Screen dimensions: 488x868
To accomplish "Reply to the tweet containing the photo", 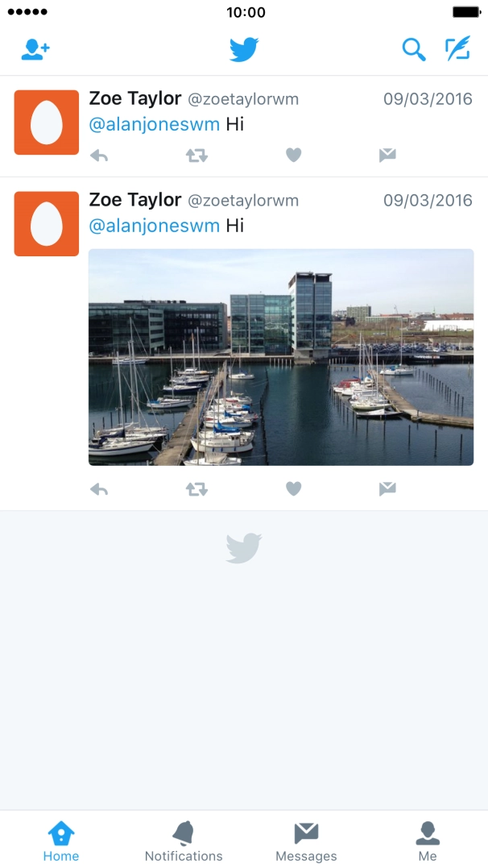I will (x=99, y=488).
